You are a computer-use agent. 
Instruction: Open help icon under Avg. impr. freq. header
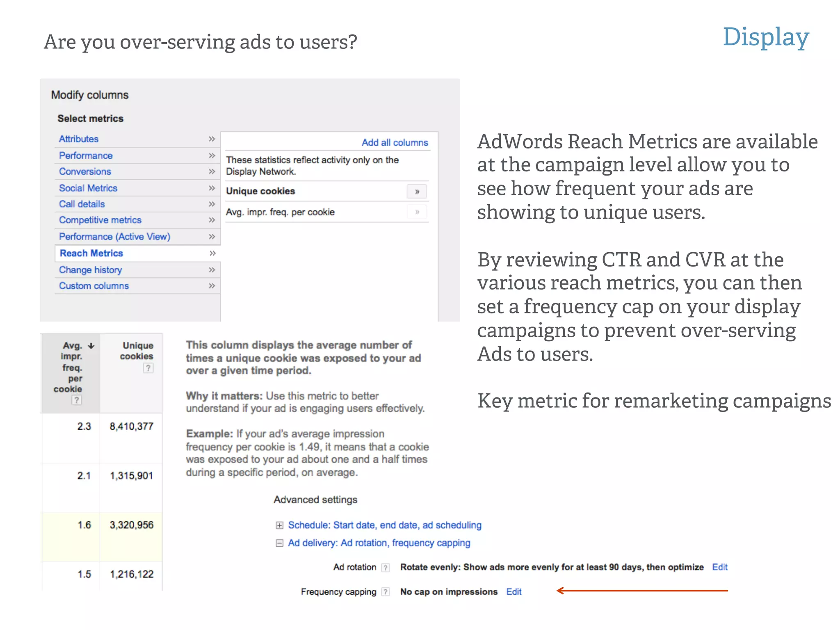[77, 400]
